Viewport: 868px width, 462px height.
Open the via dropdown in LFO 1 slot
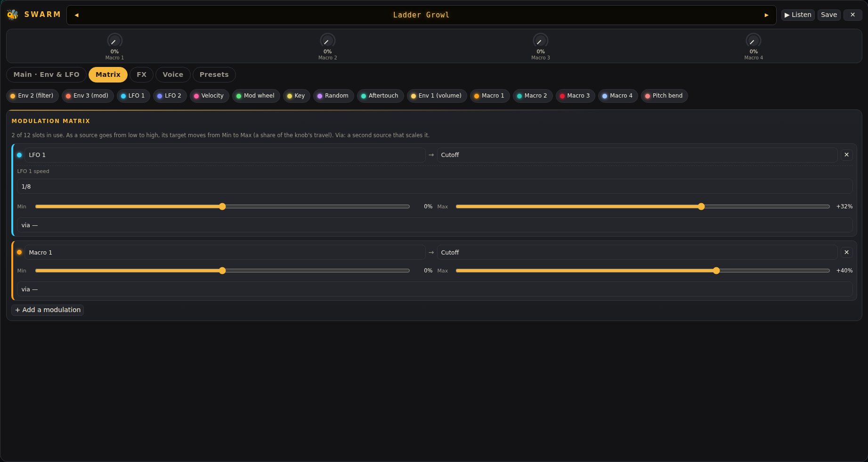(435, 225)
